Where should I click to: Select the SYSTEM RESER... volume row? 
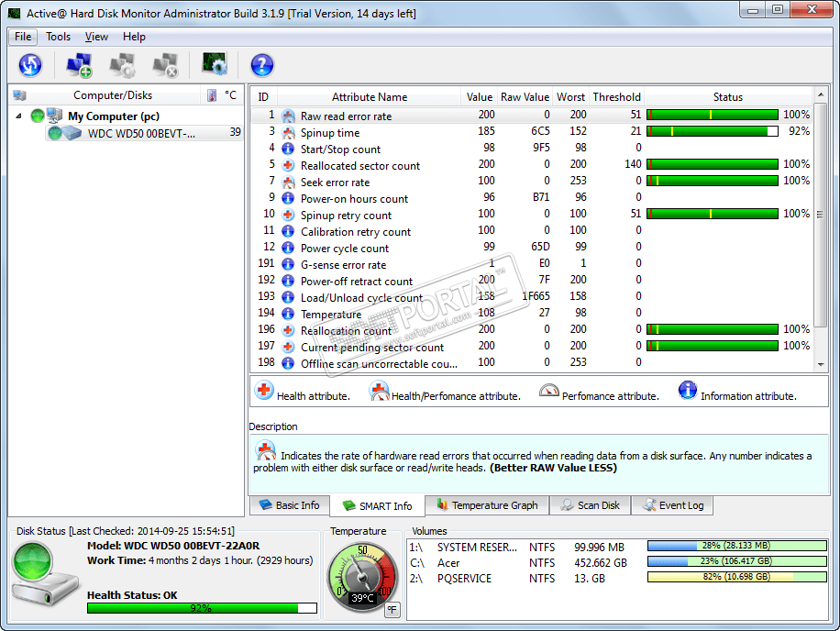[x=618, y=547]
